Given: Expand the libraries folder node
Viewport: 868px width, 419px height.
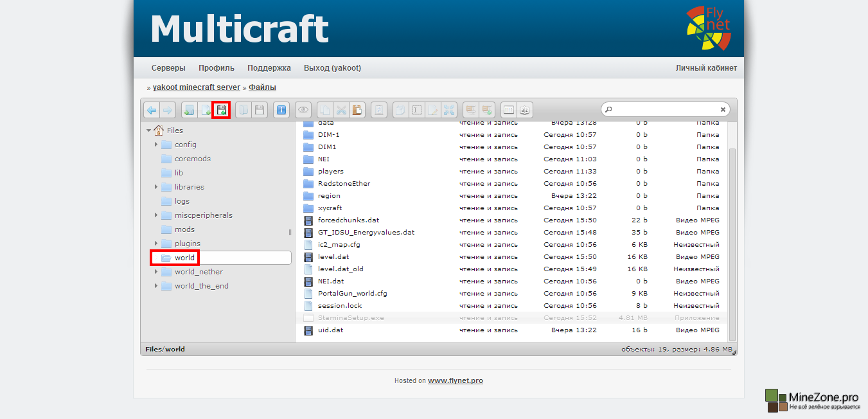Looking at the screenshot, I should (155, 187).
